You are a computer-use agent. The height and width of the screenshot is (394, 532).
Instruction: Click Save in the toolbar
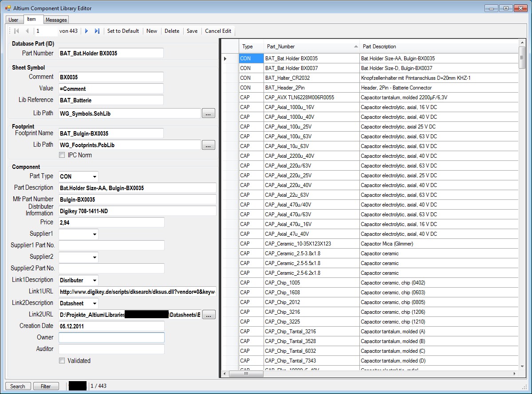pos(192,31)
